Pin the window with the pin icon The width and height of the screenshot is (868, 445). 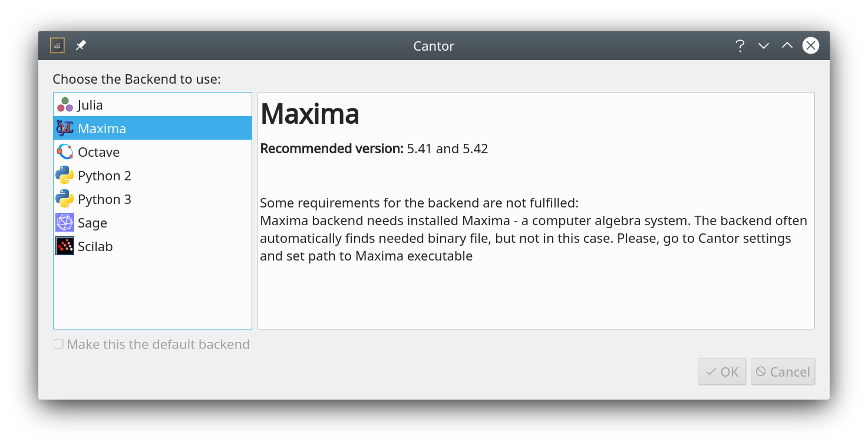(81, 45)
